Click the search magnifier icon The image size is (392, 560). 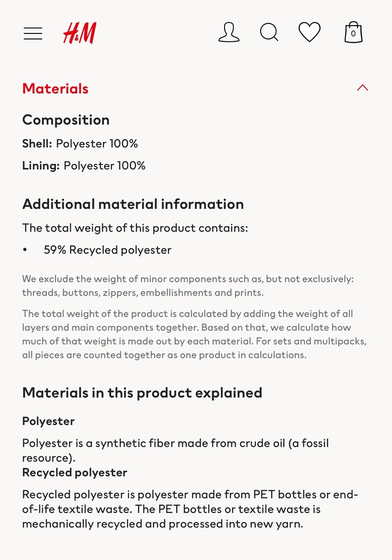[x=269, y=33]
